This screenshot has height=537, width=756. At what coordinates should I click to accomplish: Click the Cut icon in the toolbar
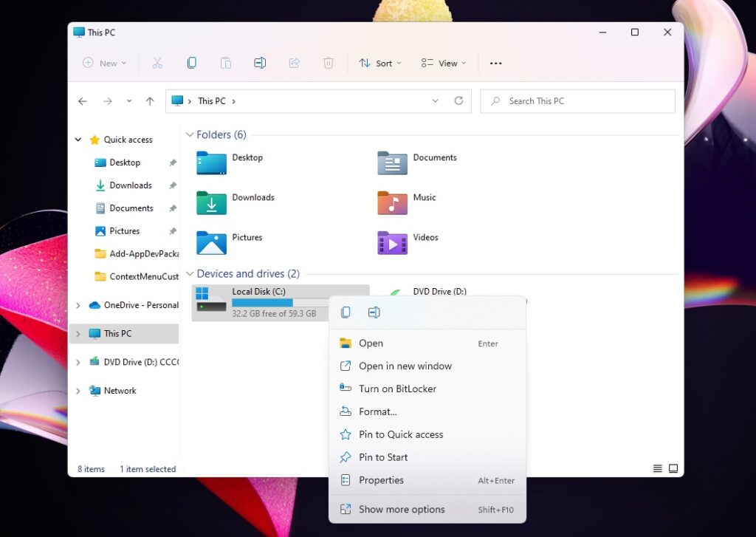[x=157, y=63]
